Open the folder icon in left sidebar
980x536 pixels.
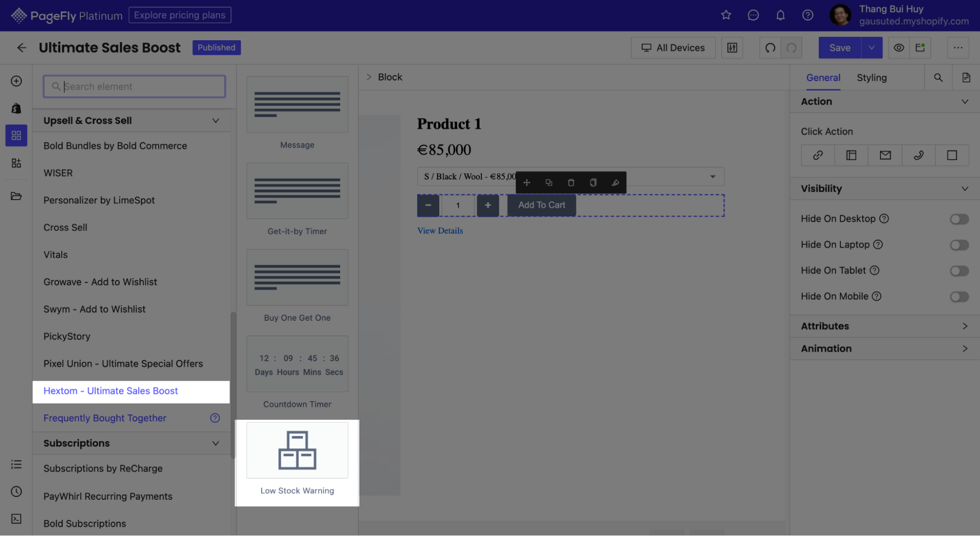point(16,196)
